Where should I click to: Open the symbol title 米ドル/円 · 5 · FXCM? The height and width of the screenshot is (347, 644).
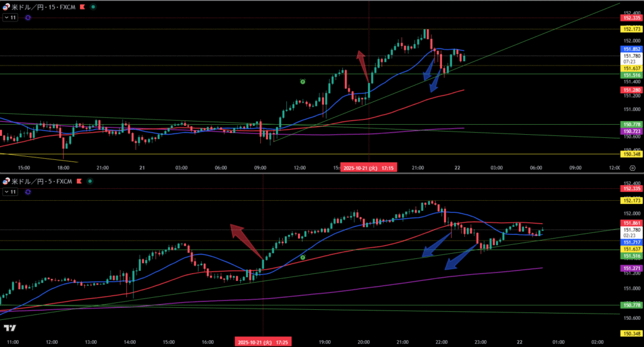click(42, 181)
